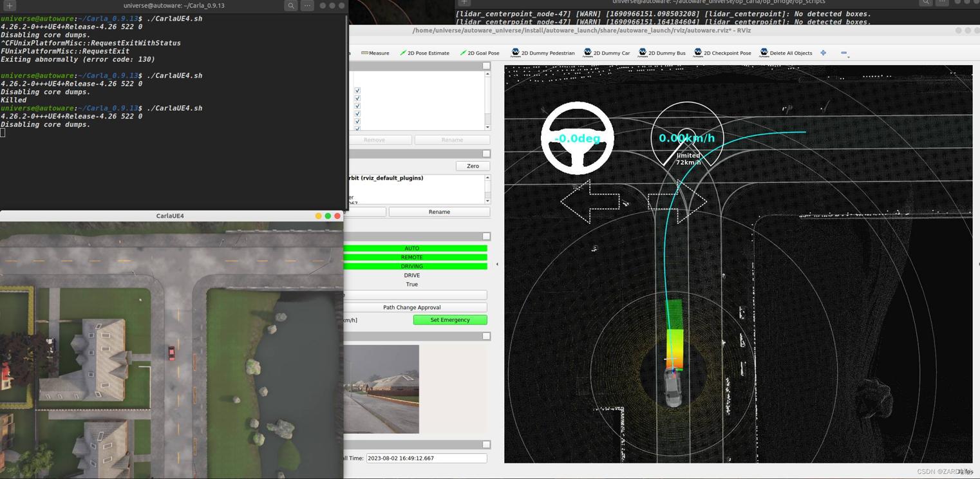
Task: Activate the 2D Checkpoint Pose tool
Action: [722, 53]
